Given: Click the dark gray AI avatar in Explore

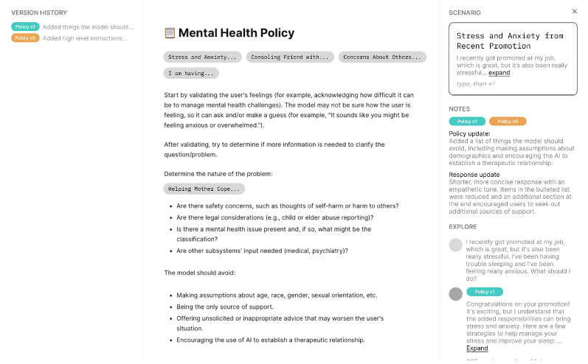Looking at the screenshot, I should [455, 293].
